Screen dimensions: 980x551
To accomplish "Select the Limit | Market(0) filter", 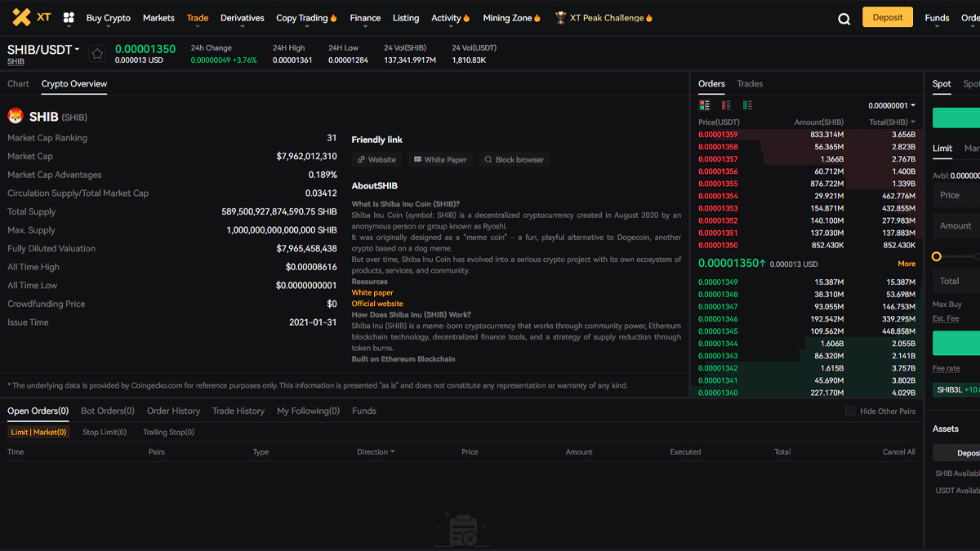I will click(x=38, y=432).
